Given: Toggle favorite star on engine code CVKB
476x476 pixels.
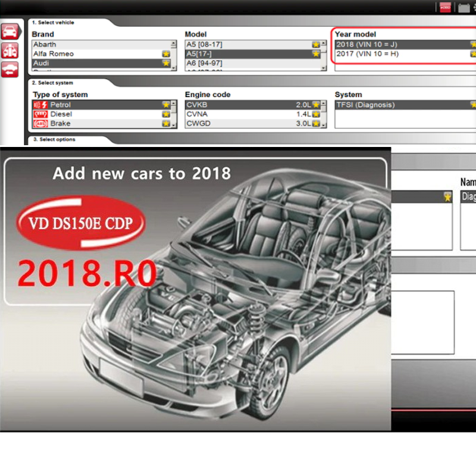Looking at the screenshot, I should [316, 105].
